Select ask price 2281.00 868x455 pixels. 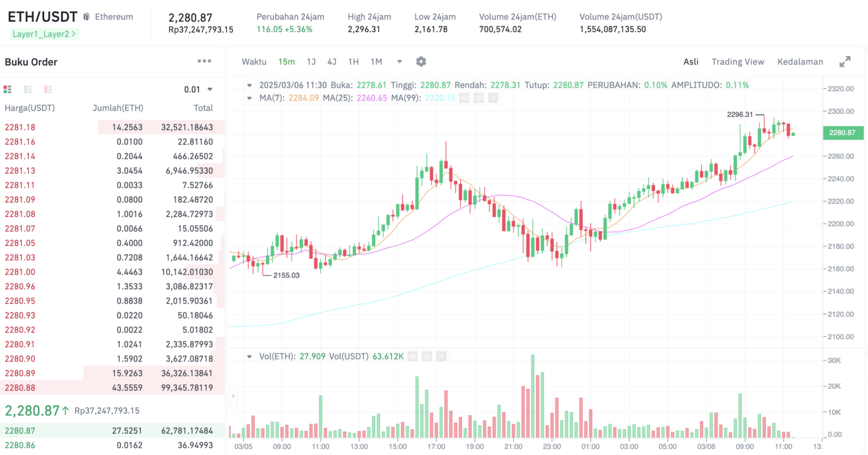point(20,272)
